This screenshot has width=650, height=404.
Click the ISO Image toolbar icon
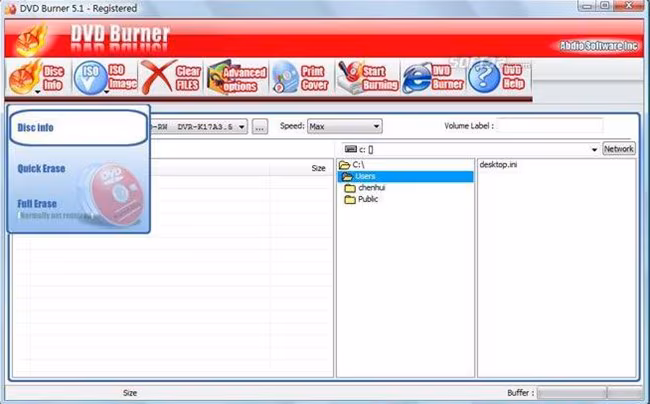(90, 77)
